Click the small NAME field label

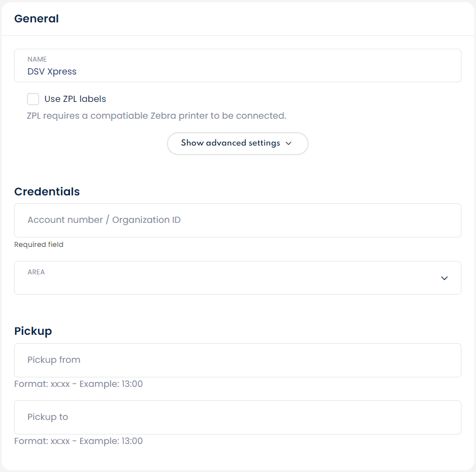coord(37,59)
